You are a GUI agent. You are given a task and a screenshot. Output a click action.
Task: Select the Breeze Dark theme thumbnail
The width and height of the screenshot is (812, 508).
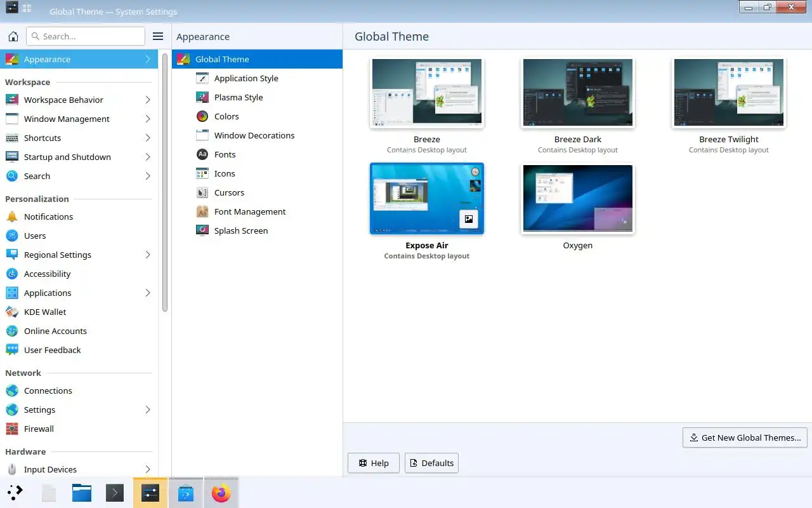pyautogui.click(x=578, y=93)
